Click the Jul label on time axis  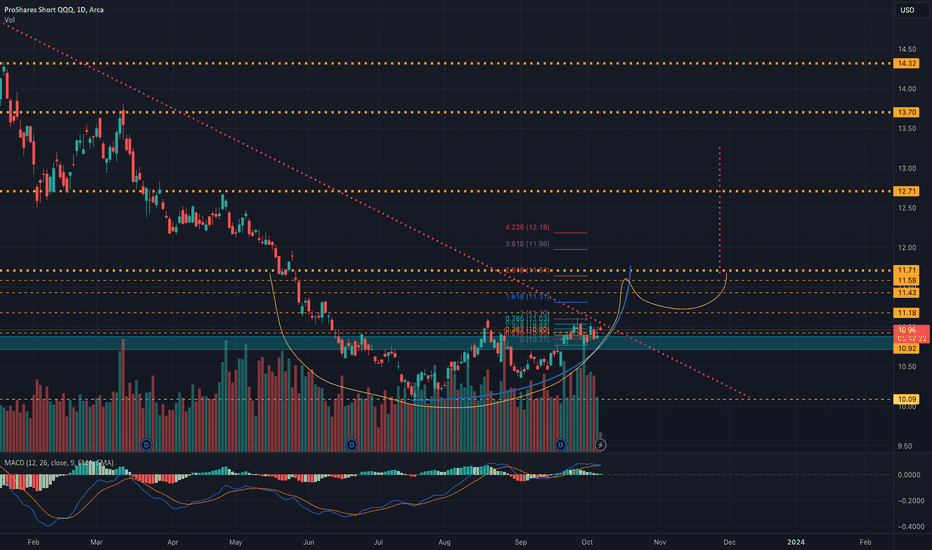(x=378, y=542)
